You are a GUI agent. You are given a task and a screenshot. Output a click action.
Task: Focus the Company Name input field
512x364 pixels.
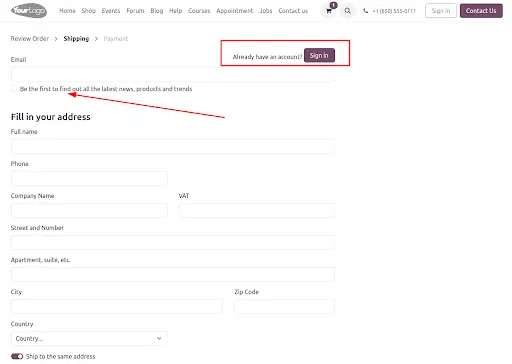[x=89, y=210]
